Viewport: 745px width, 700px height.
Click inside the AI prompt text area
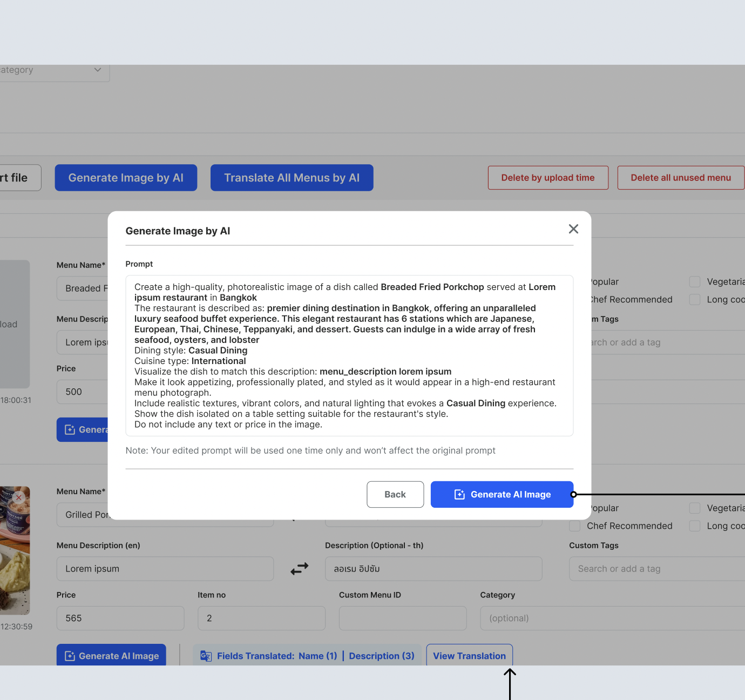click(x=349, y=355)
